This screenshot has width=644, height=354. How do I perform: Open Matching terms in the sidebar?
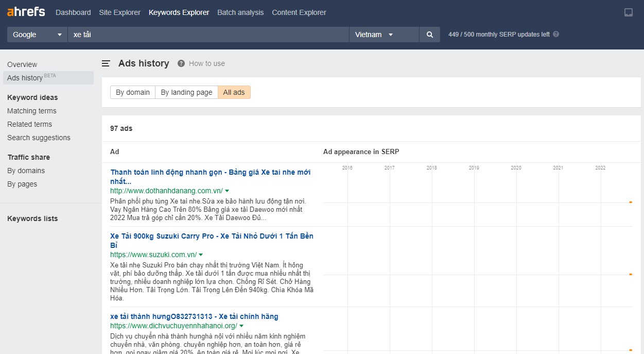[x=32, y=111]
